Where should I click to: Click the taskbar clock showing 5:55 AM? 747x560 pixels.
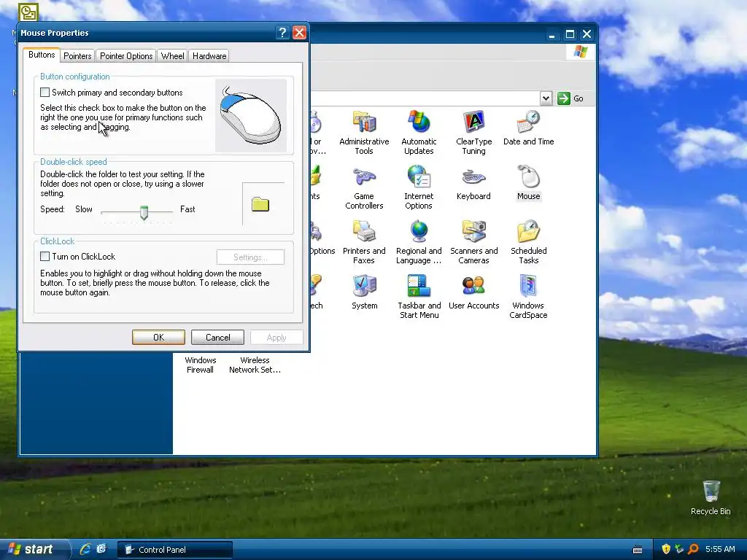point(720,549)
